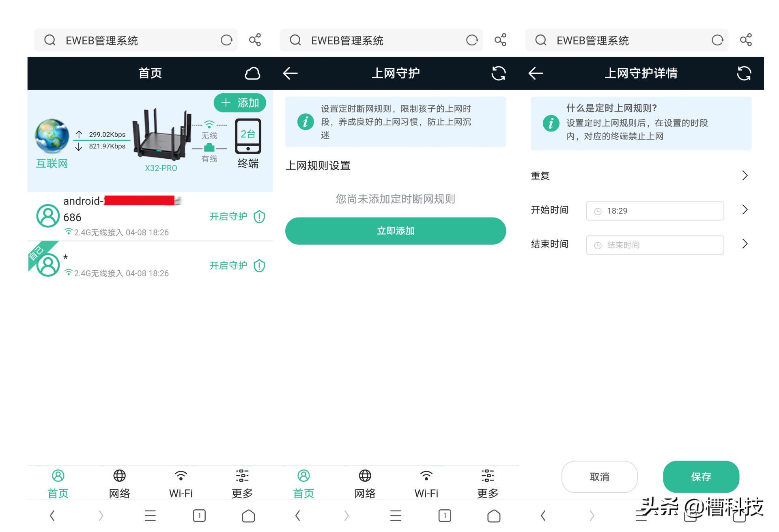The image size is (779, 532).
Task: Tap the 更多 icon in bottom navigation
Action: coord(242,476)
